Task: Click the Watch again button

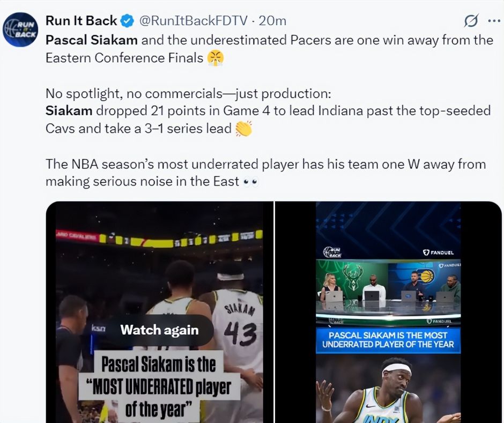Action: [159, 330]
